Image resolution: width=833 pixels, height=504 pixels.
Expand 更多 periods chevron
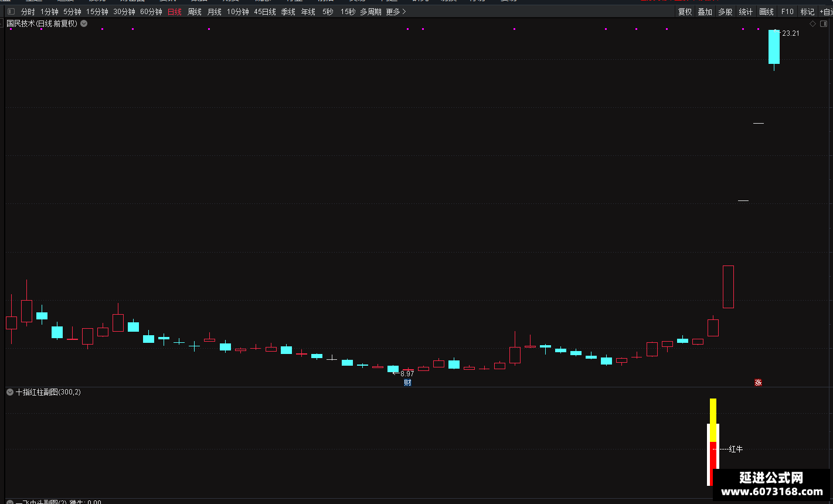[404, 12]
